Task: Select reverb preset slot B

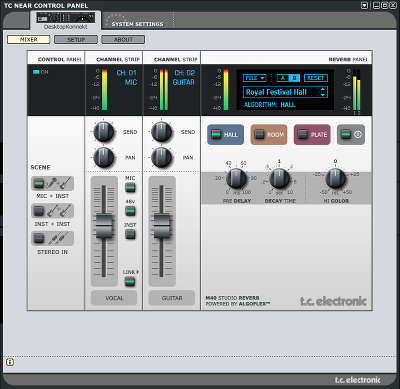Action: (x=294, y=78)
